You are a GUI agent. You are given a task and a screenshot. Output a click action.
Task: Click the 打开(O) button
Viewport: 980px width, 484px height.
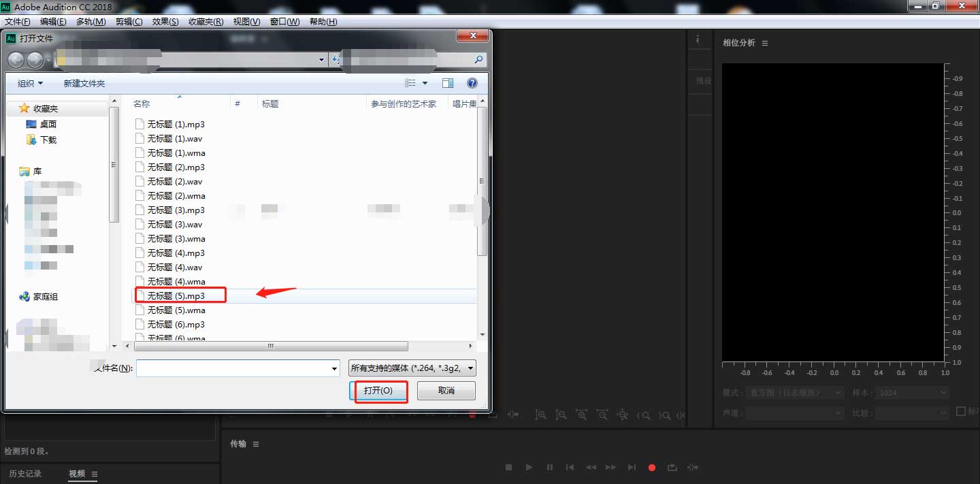tap(378, 391)
